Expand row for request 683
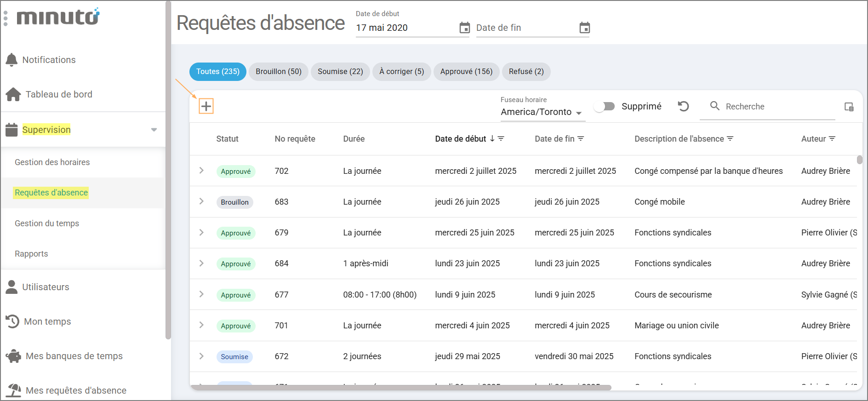The height and width of the screenshot is (401, 868). pos(201,201)
